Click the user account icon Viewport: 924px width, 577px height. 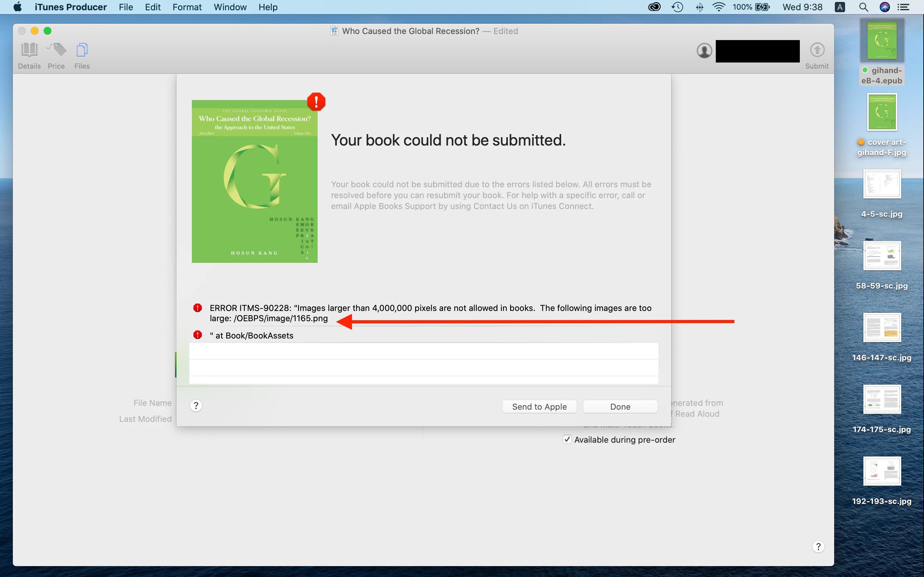coord(704,51)
